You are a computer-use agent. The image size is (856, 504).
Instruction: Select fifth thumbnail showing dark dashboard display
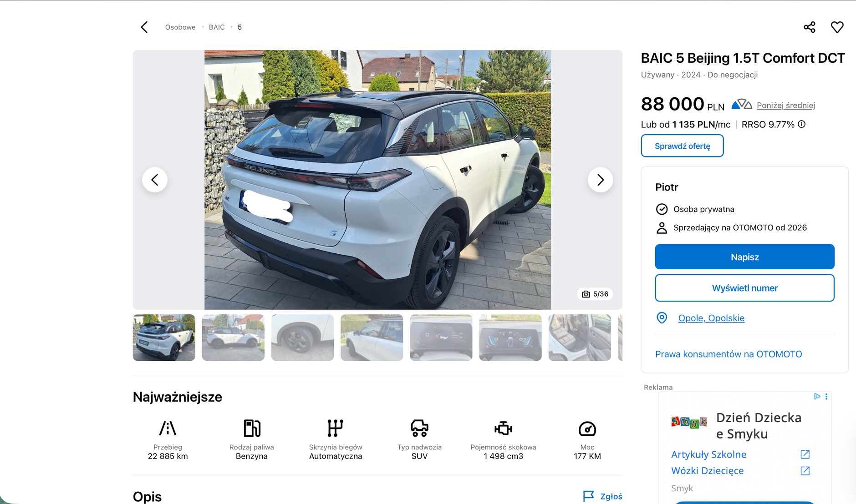(441, 338)
